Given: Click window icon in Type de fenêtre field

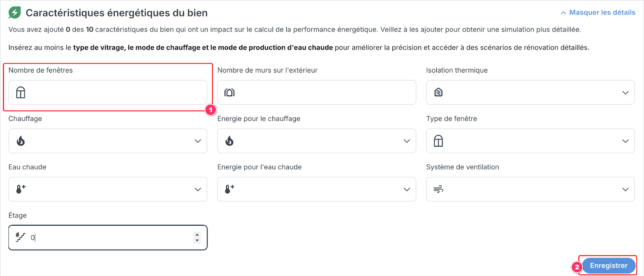Looking at the screenshot, I should click(438, 141).
